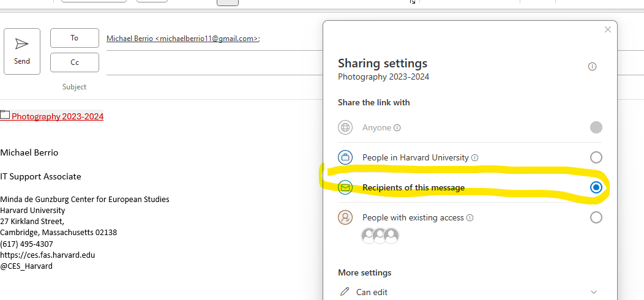Viewport: 644px width, 300px height.
Task: Select the Michael Berrio recipient address
Action: (182, 39)
